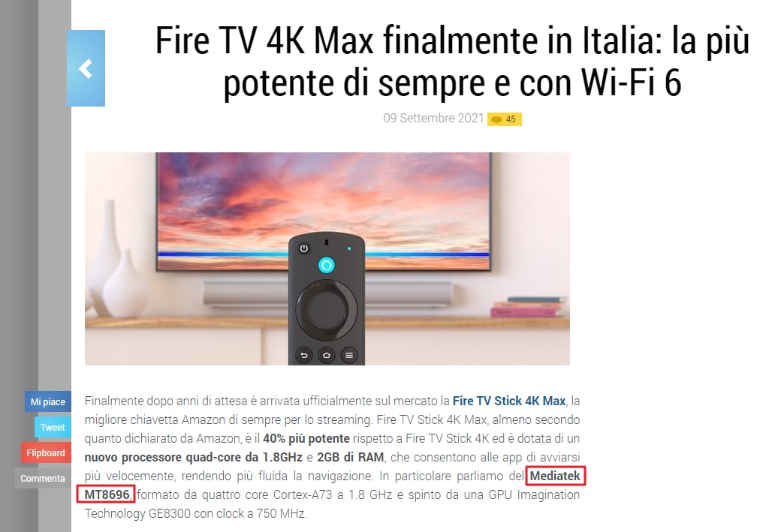Share the article via Tweet button
Viewport: 775px width, 532px height.
53,427
